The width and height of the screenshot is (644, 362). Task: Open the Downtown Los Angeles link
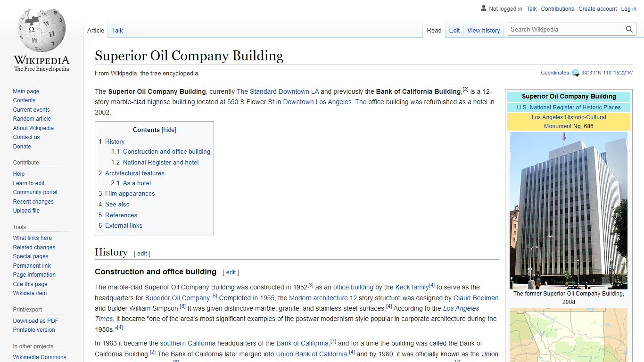tap(317, 102)
